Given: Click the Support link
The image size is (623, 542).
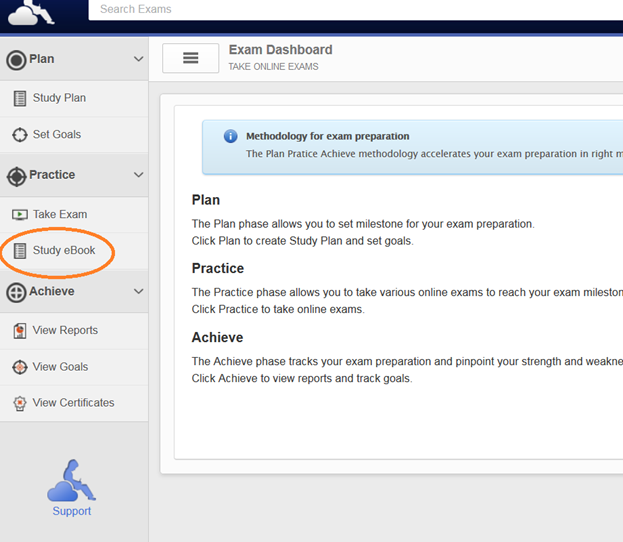Looking at the screenshot, I should point(72,511).
